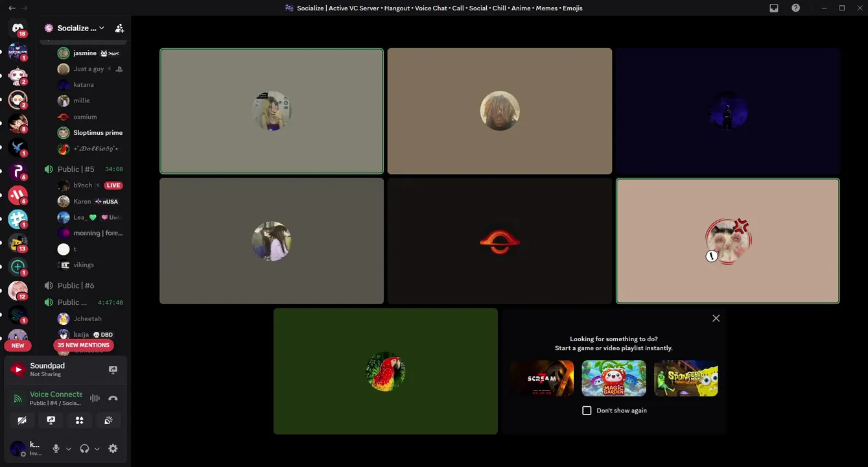This screenshot has height=467, width=868.
Task: Click the speaker icon beside Public | #5
Action: 49,169
